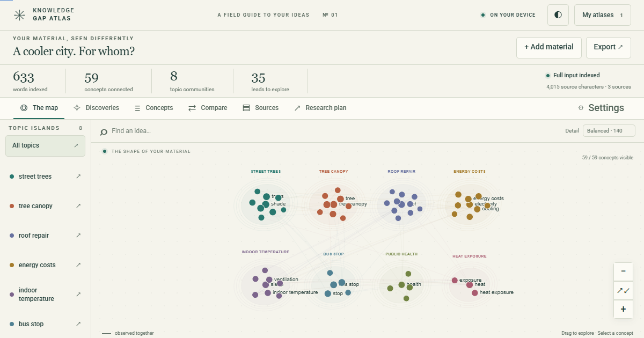Image resolution: width=644 pixels, height=338 pixels.
Task: Click the green street trees color dot
Action: [x=12, y=177]
